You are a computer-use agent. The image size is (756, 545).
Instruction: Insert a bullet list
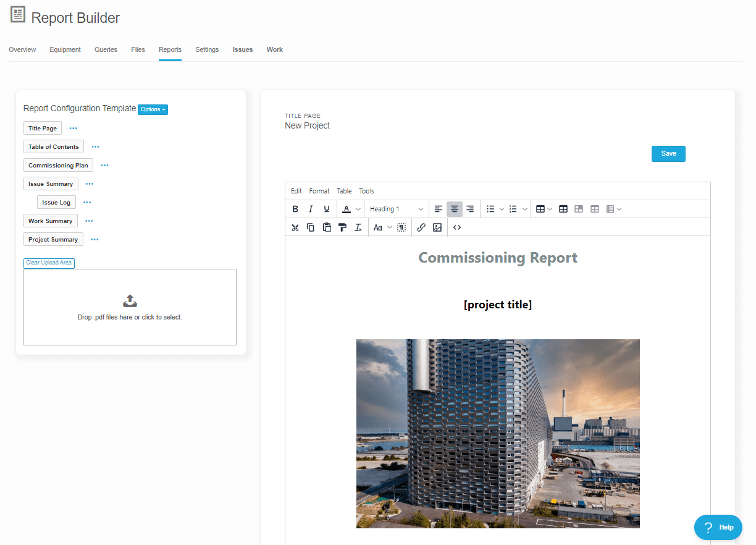pos(490,209)
